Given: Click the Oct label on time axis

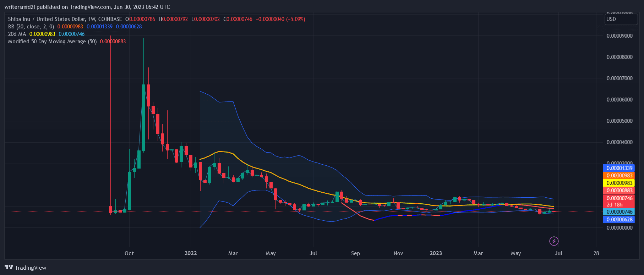Looking at the screenshot, I should coord(129,253).
